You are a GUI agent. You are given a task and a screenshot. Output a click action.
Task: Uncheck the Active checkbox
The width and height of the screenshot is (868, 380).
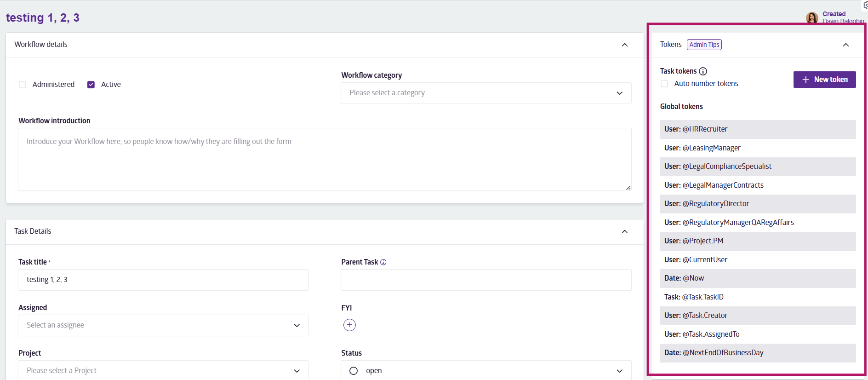coord(91,85)
